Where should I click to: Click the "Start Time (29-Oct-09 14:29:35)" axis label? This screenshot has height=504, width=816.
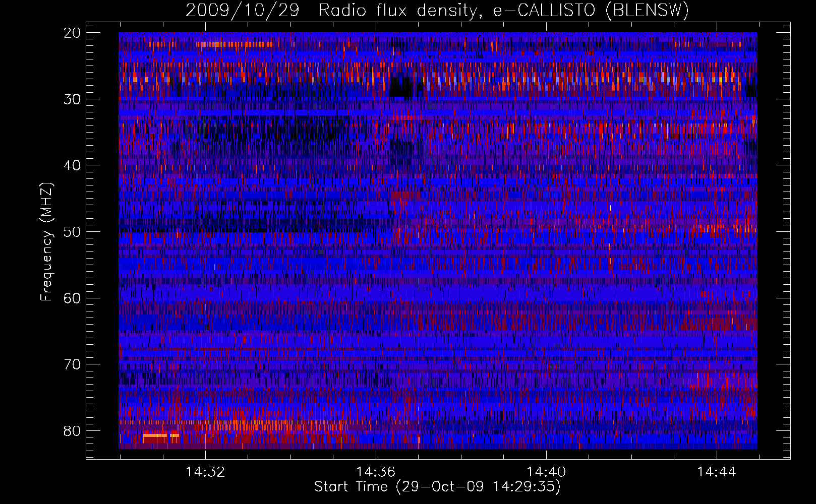437,486
